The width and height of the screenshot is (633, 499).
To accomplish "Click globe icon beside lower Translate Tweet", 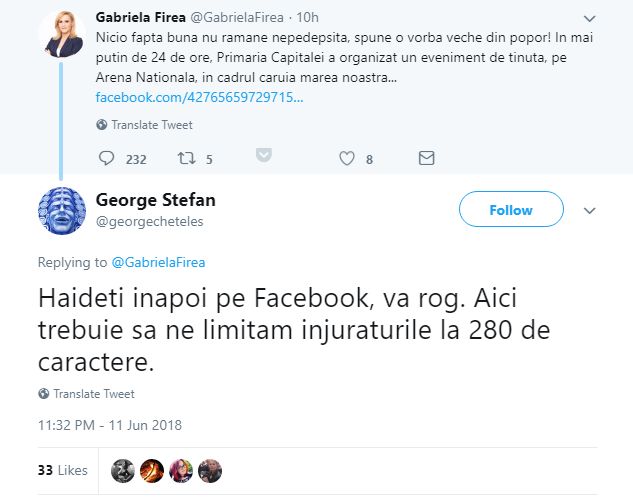I will 44,394.
